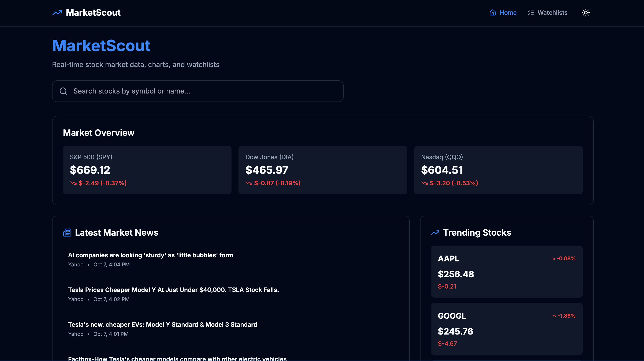Click the magnifier icon in the search bar
Screen dimensions: 644x361
pyautogui.click(x=64, y=91)
